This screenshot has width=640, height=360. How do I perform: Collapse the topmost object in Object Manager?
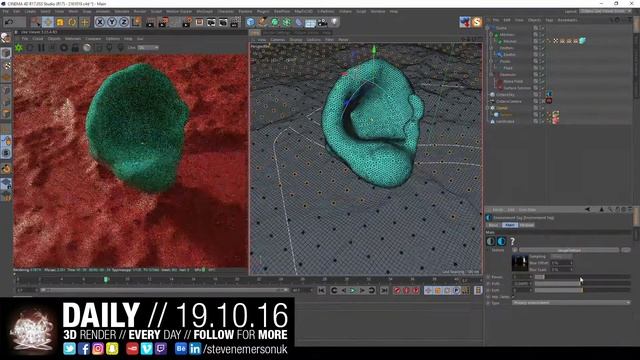(488, 28)
